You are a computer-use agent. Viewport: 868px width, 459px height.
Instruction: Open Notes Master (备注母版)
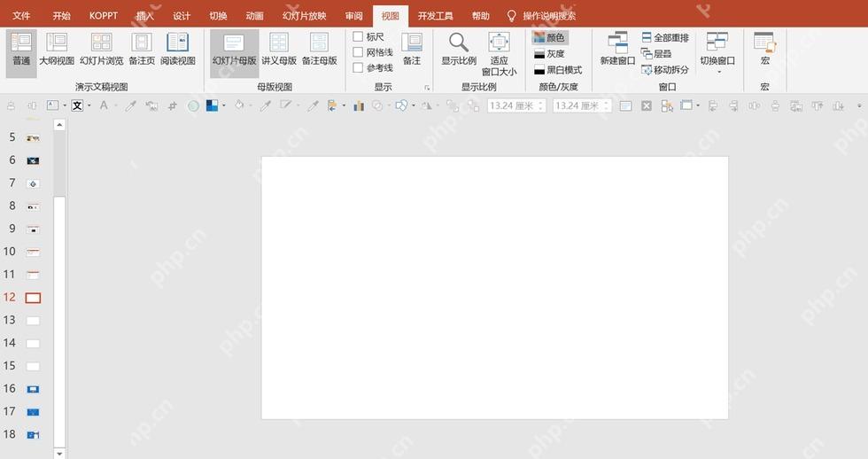[x=320, y=49]
